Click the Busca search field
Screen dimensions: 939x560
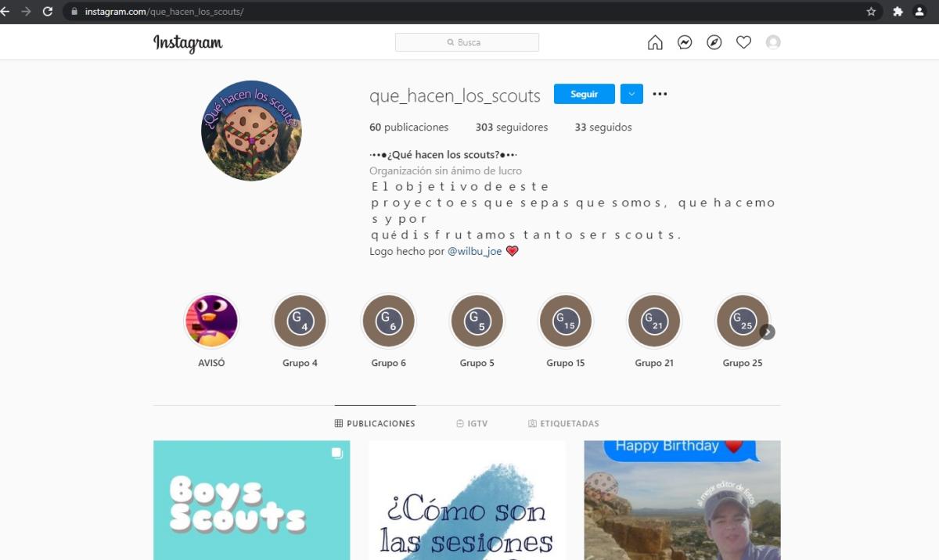467,42
